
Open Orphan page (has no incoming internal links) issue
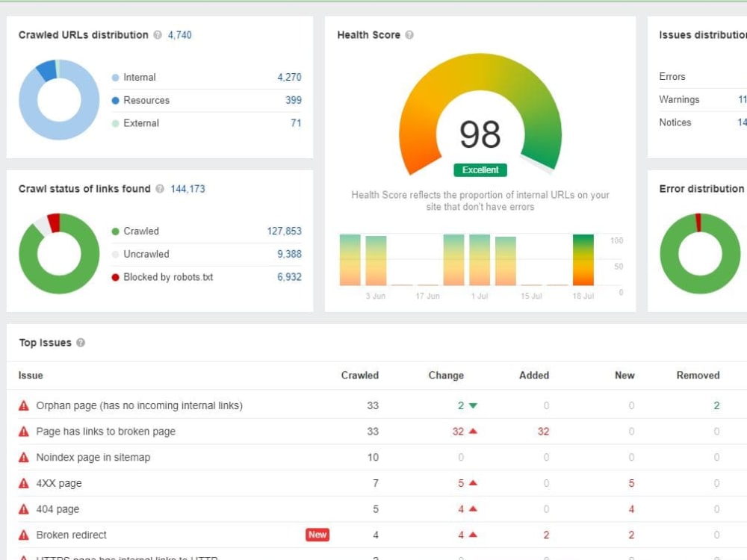[x=139, y=405]
